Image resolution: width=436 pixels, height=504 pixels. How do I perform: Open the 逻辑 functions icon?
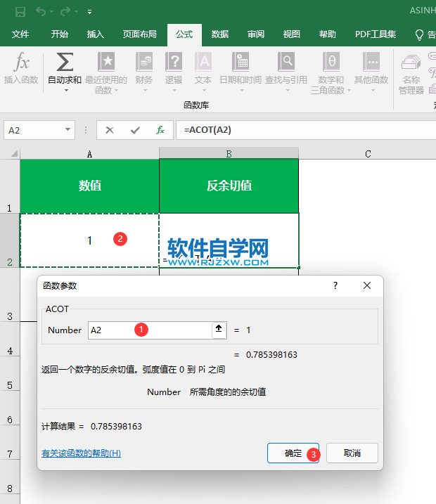[174, 62]
